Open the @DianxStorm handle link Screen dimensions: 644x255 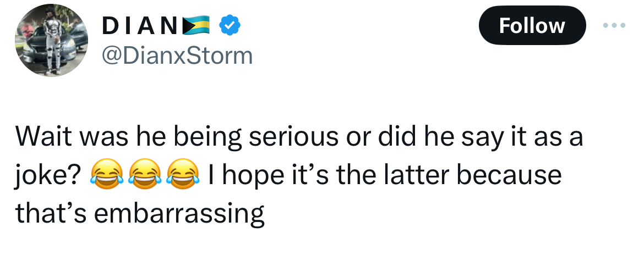coord(177,56)
